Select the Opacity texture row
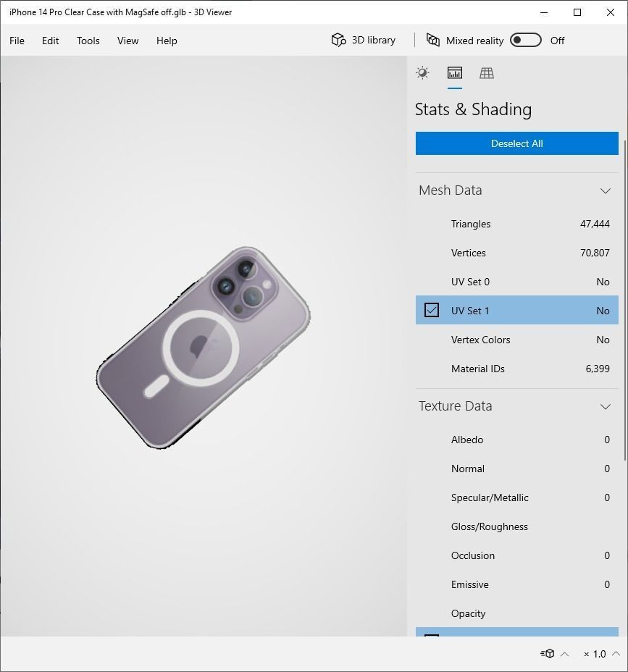The image size is (628, 672). click(517, 613)
